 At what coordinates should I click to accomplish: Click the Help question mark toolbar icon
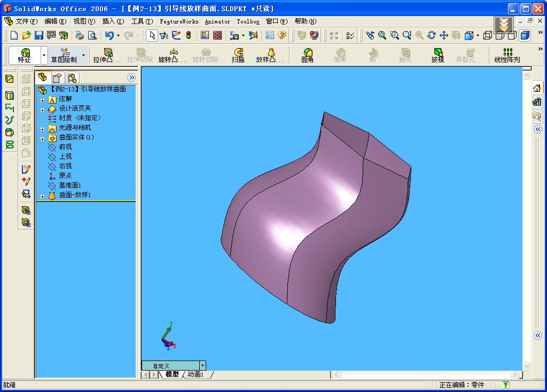point(282,35)
